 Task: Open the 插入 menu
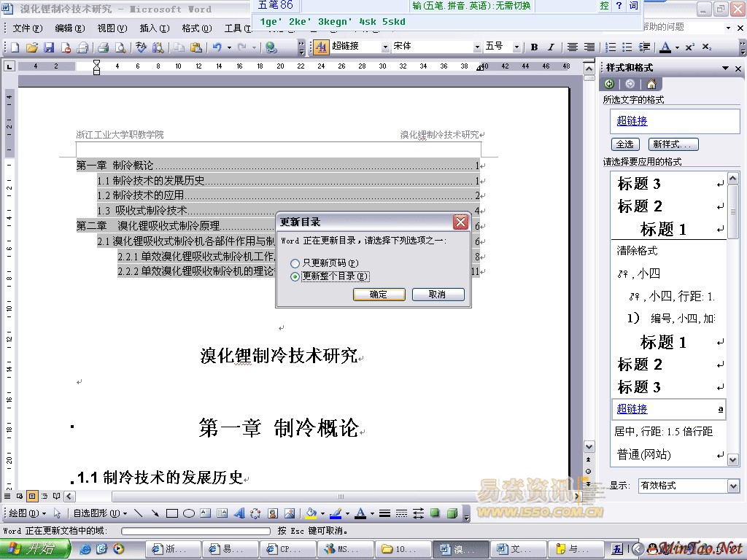pos(154,28)
